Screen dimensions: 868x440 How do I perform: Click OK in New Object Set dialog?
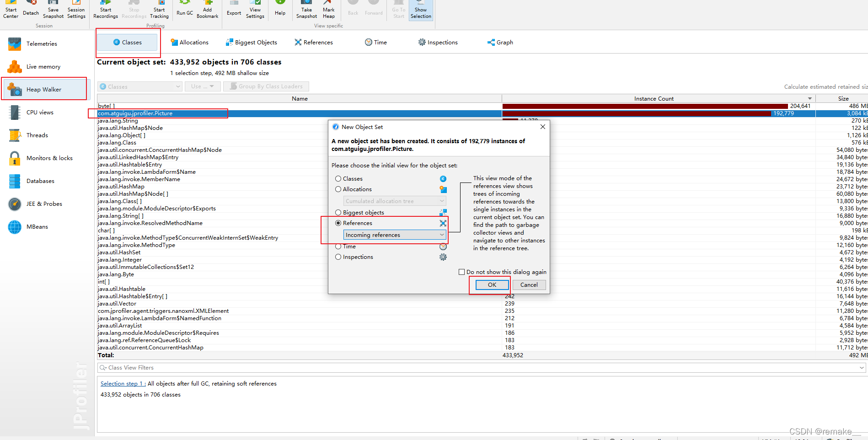coord(492,285)
